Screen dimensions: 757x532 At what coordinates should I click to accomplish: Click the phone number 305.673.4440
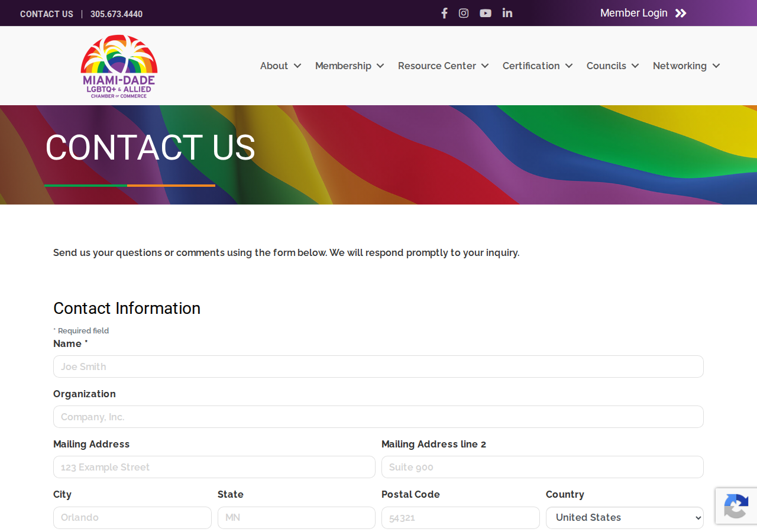click(117, 14)
